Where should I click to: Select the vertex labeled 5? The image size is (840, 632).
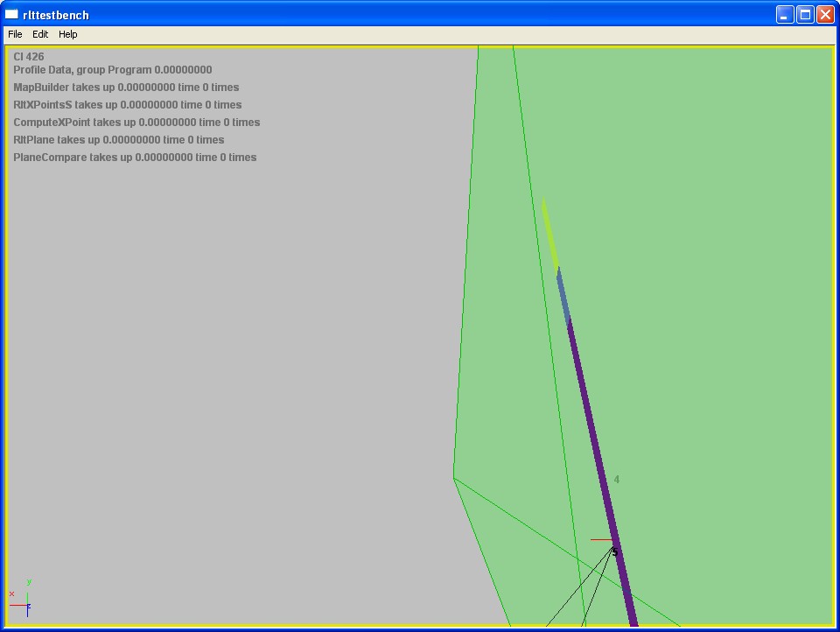614,551
